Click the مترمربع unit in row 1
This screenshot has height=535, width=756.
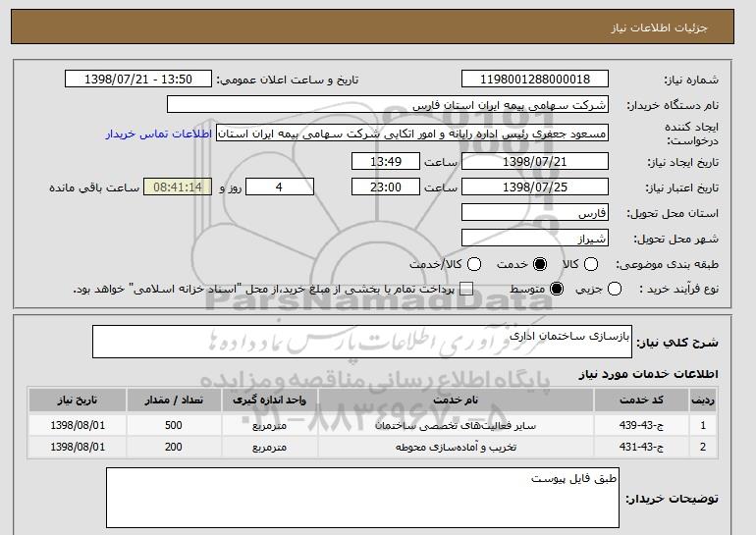tap(270, 426)
